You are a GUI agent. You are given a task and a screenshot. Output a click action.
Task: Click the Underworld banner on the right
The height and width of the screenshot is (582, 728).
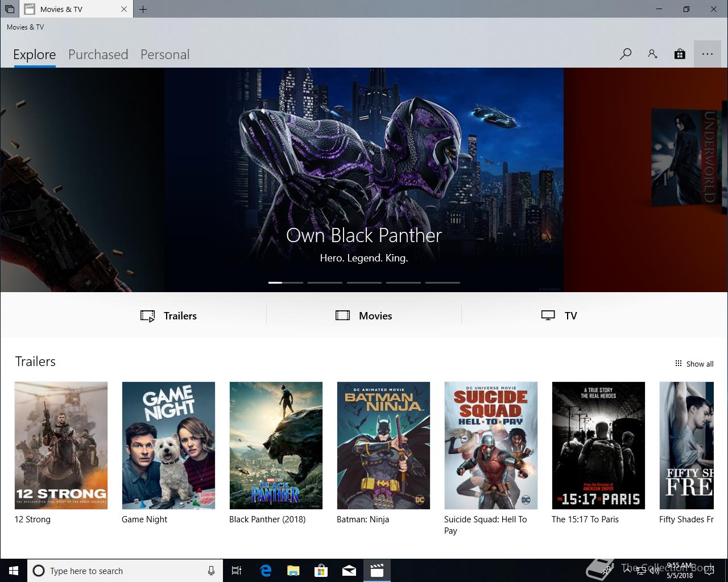coord(646,180)
